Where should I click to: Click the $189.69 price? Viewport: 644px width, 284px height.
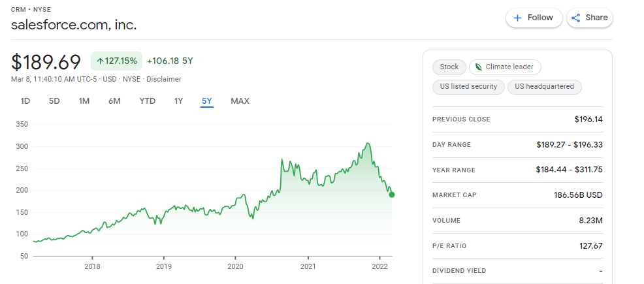46,63
